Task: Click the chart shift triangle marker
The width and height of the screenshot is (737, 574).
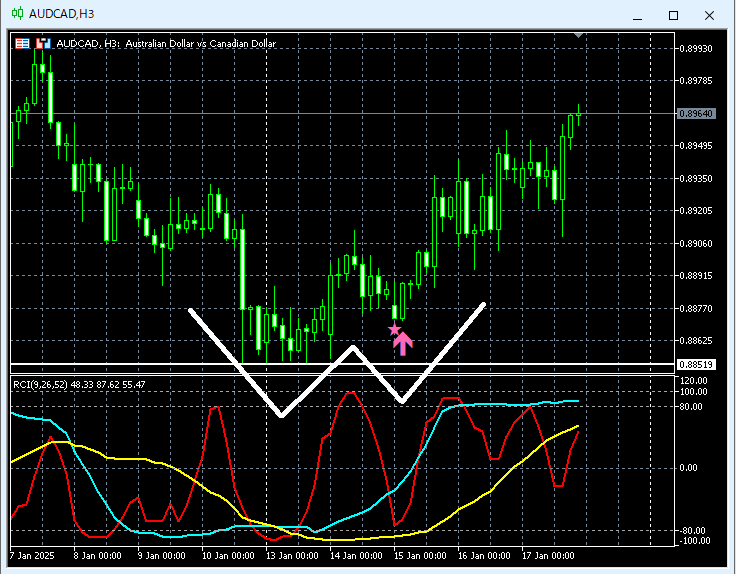Action: coord(579,35)
